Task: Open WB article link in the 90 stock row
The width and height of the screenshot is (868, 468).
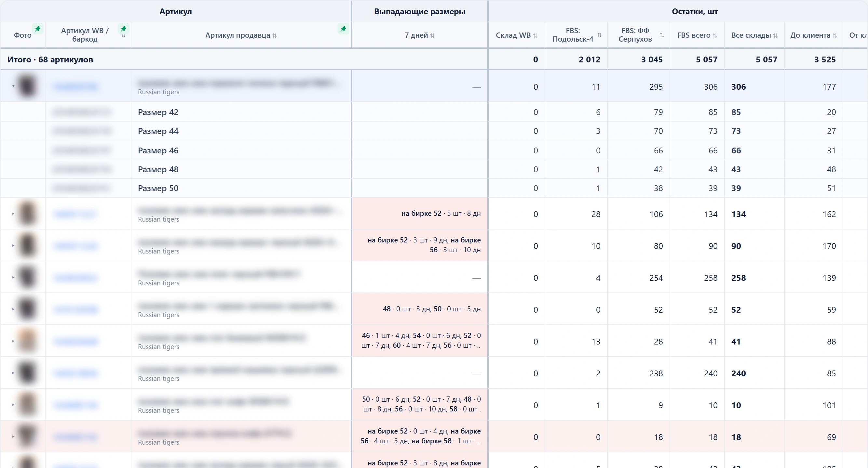Action: tap(75, 246)
